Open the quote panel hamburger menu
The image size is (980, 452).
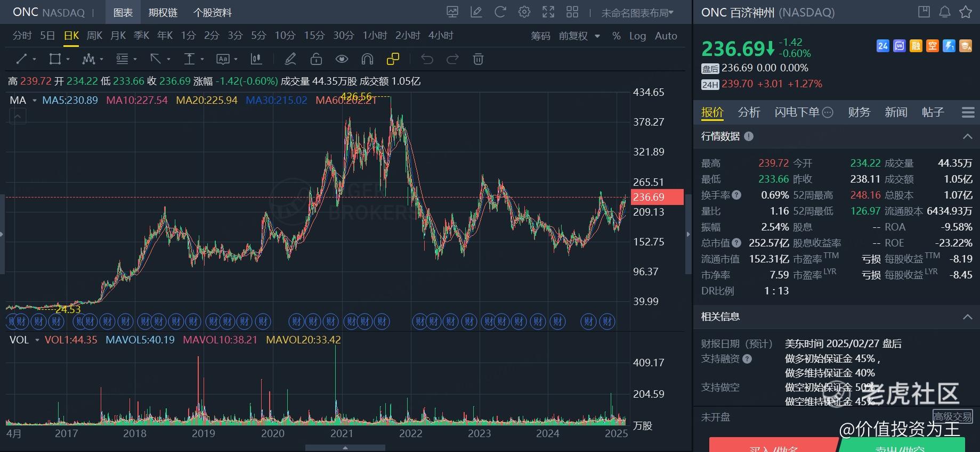(968, 112)
